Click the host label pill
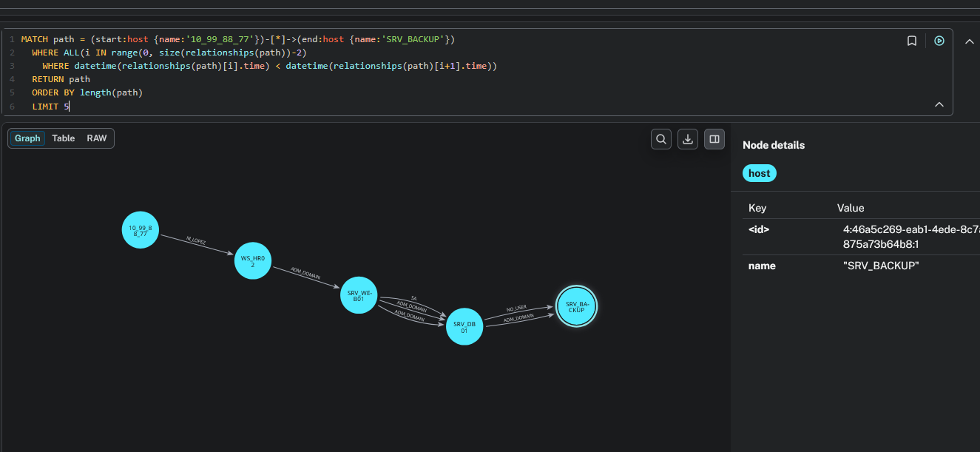Viewport: 980px width, 452px height. 759,173
